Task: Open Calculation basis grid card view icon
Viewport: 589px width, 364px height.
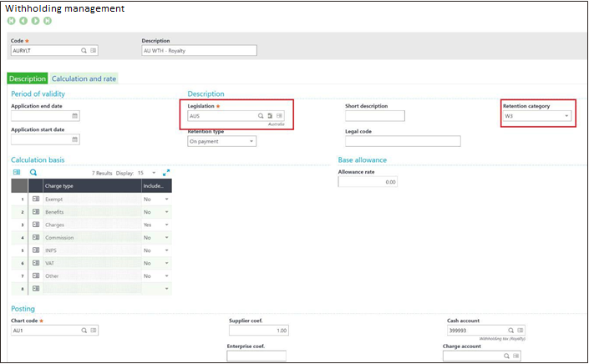Action: (17, 172)
